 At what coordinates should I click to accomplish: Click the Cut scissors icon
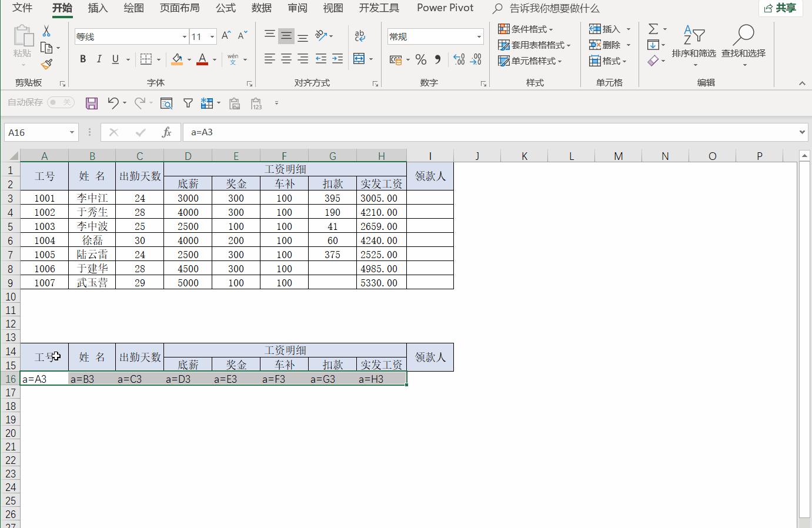click(x=46, y=31)
